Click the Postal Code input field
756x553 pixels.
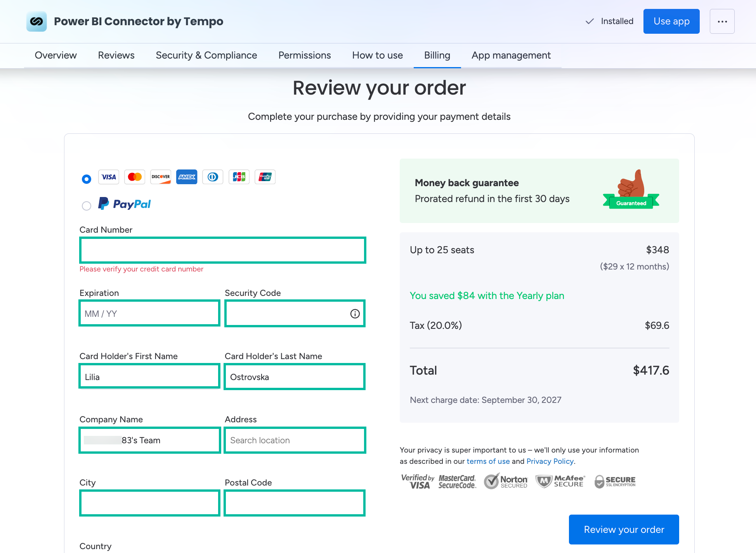click(295, 503)
